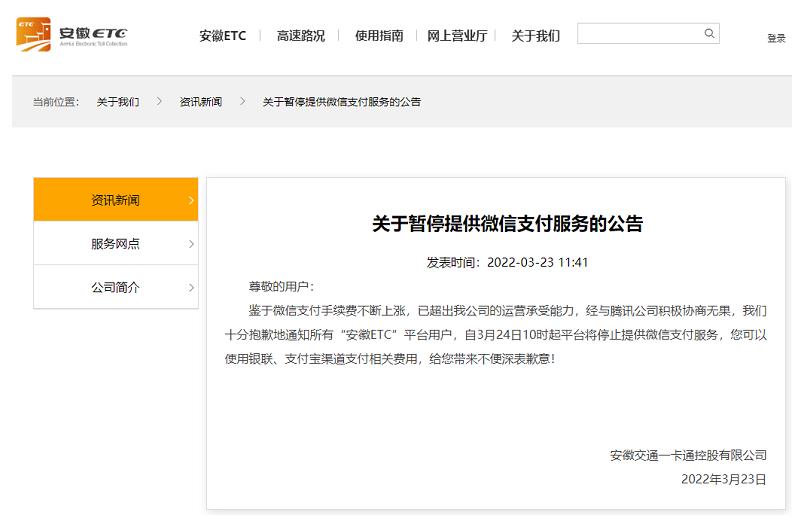Screen dimensions: 803x528
Task: Open the 关于我们 top menu
Action: (x=535, y=36)
